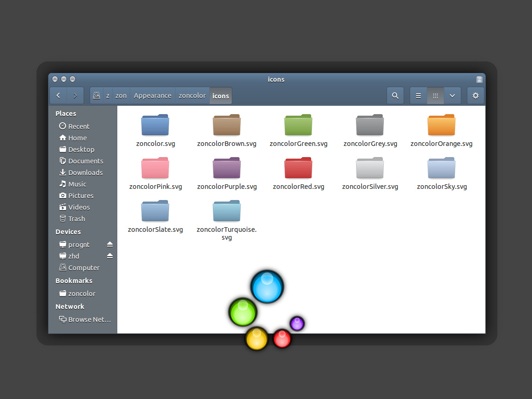
Task: Click the 'zoncolorTurquoise.svg' filename label
Action: 227,233
